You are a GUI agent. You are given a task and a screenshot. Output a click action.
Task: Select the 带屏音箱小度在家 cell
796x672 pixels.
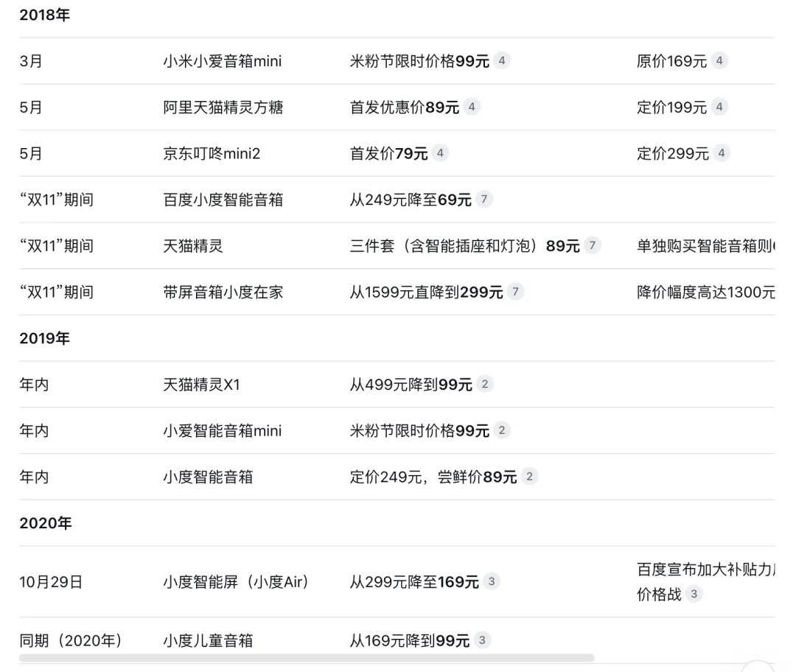223,293
